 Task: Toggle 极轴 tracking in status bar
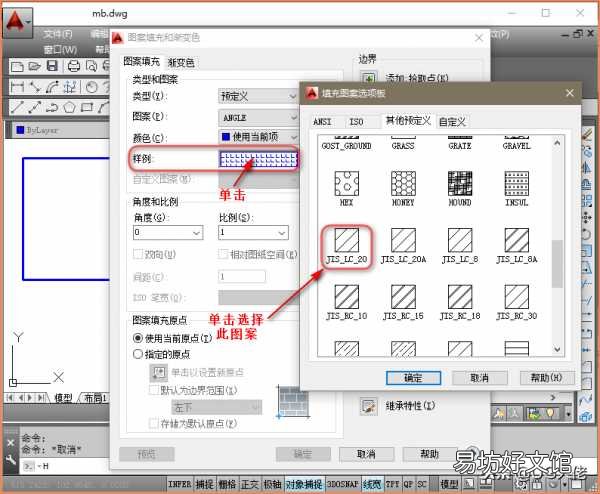272,484
